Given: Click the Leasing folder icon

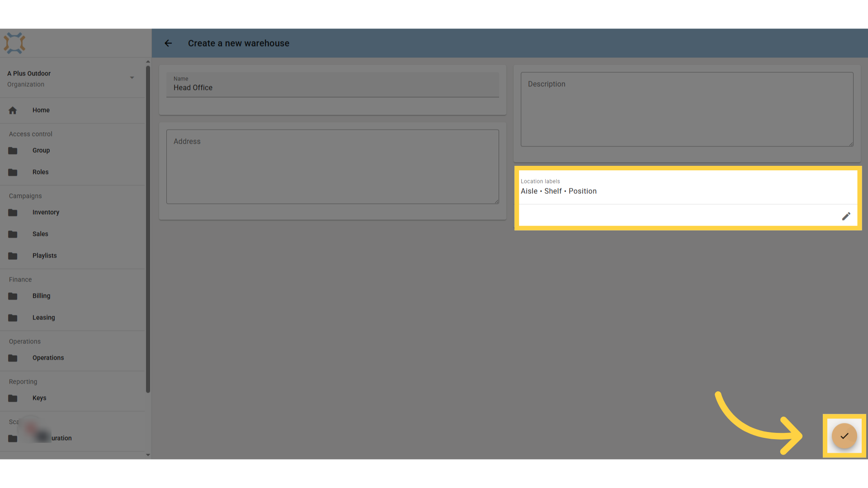Looking at the screenshot, I should tap(13, 318).
